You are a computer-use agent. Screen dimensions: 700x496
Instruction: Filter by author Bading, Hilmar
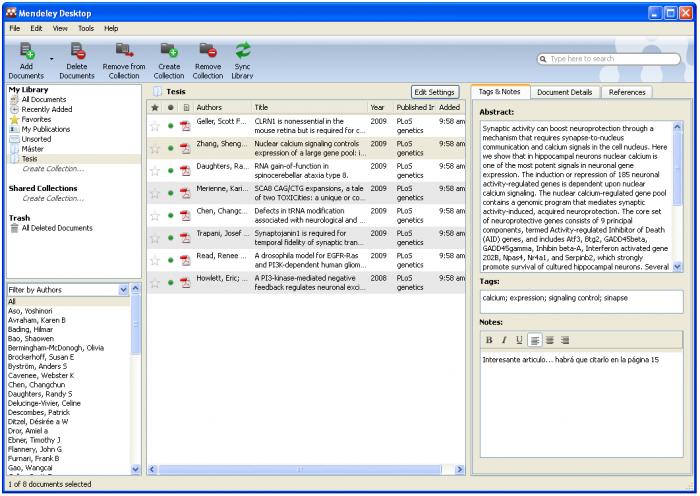point(30,329)
